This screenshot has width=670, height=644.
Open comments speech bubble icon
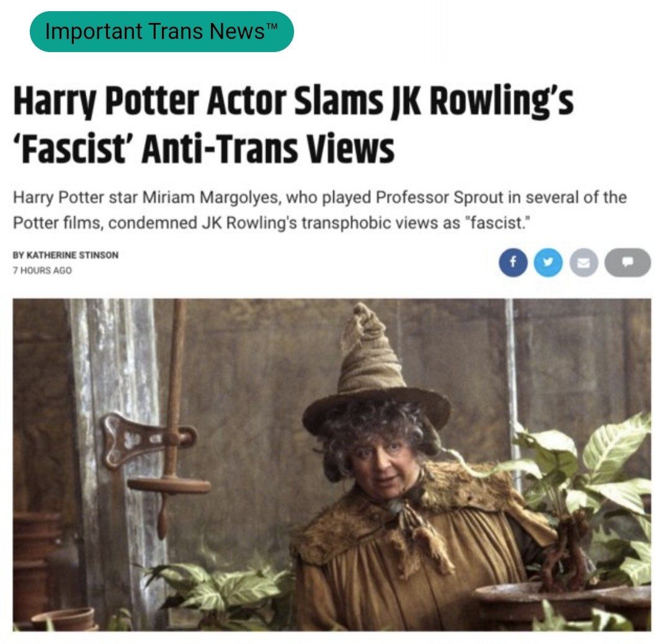pyautogui.click(x=628, y=262)
